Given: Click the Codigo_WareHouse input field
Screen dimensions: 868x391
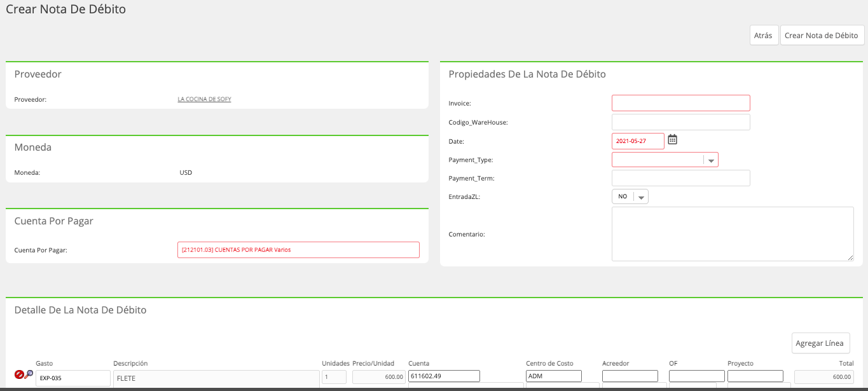Looking at the screenshot, I should [680, 122].
